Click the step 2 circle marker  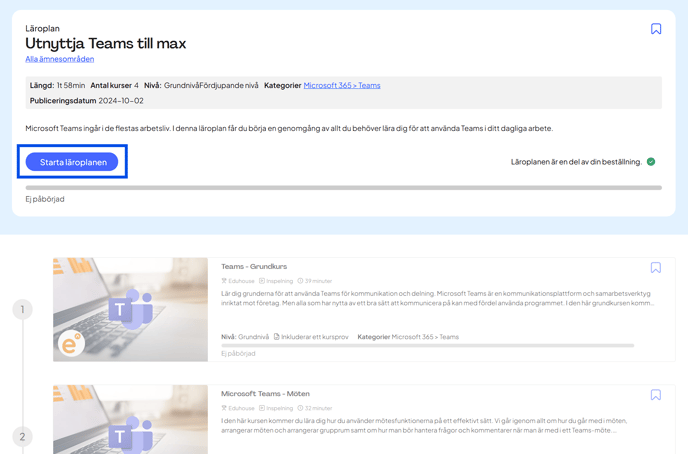[23, 437]
